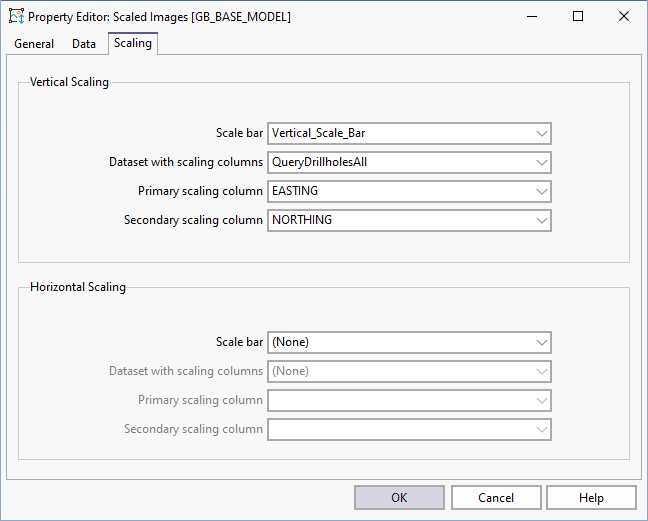Open the Data tab
Viewport: 648px width, 521px height.
(84, 44)
